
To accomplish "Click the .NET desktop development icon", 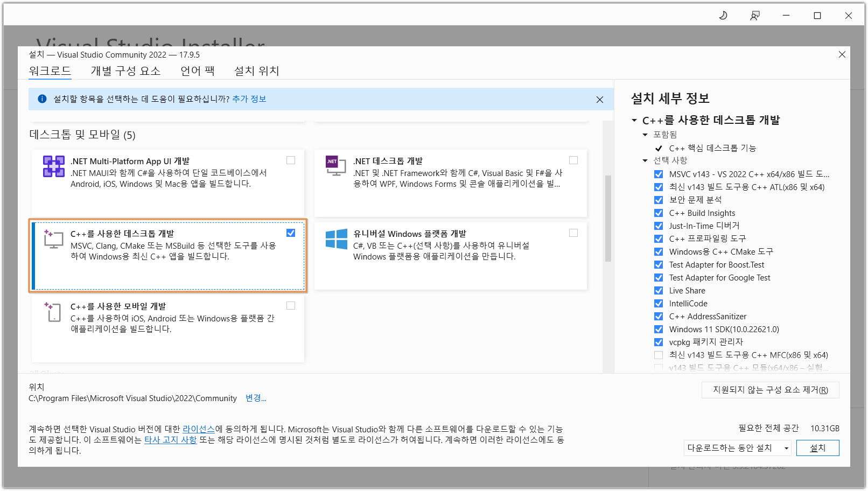I will point(335,166).
